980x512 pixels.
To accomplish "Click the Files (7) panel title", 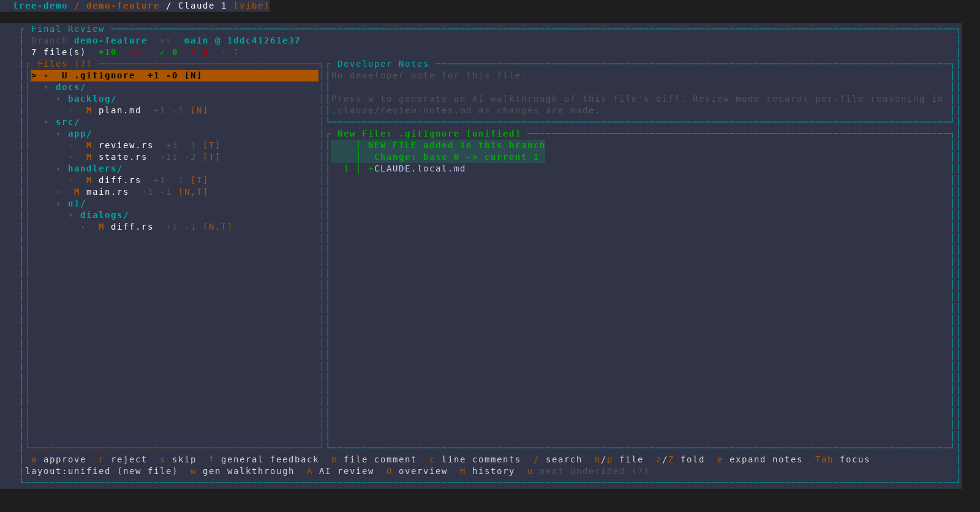I will coord(64,64).
